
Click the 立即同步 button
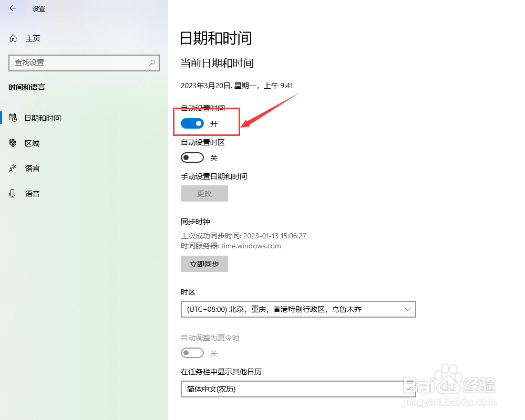[x=204, y=264]
